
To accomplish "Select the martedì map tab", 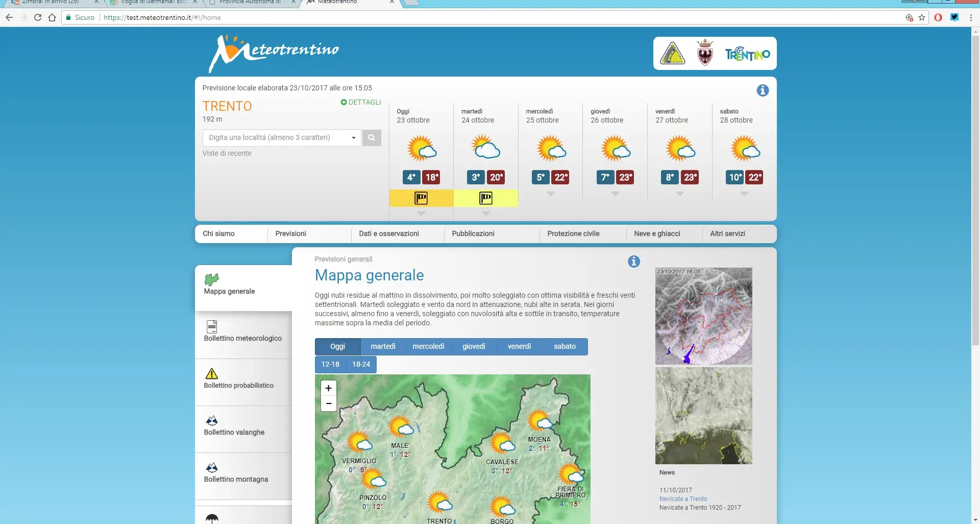I will click(383, 347).
